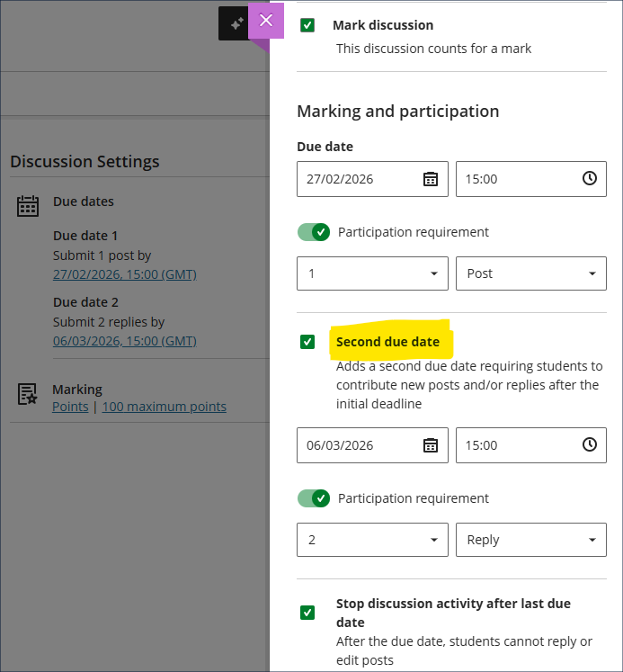Uncheck Stop discussion activity after last due date
Screen dimensions: 623x672
307,613
